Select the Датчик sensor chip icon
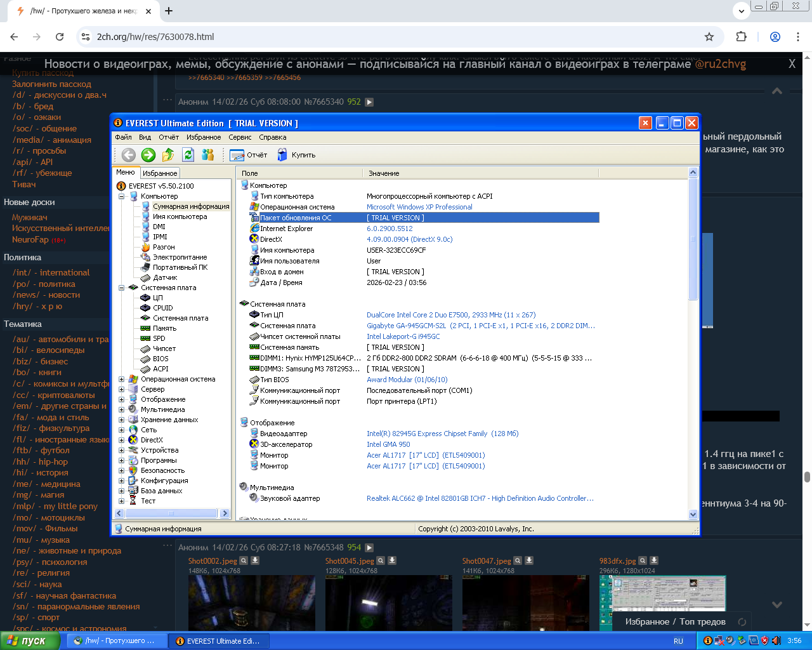 pyautogui.click(x=145, y=277)
